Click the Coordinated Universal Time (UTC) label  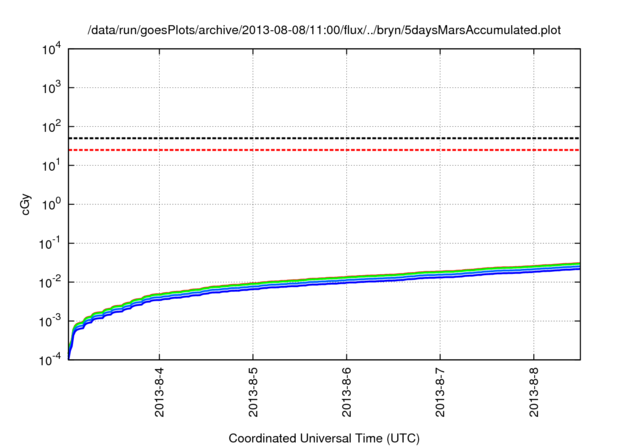[x=324, y=438]
